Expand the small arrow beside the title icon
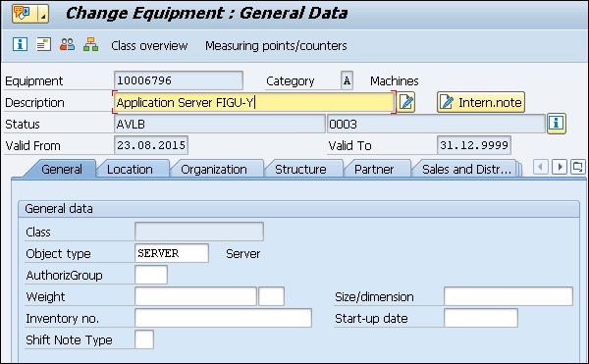 [43, 14]
